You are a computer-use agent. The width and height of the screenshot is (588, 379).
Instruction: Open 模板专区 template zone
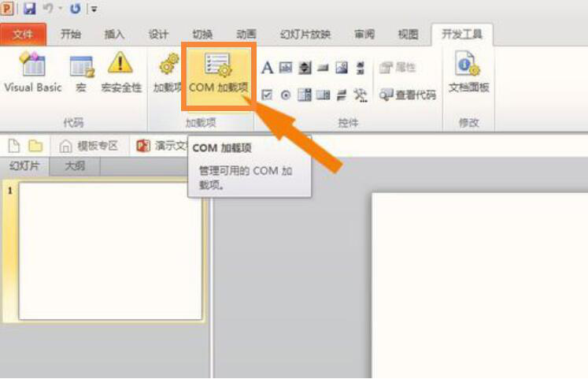point(89,146)
